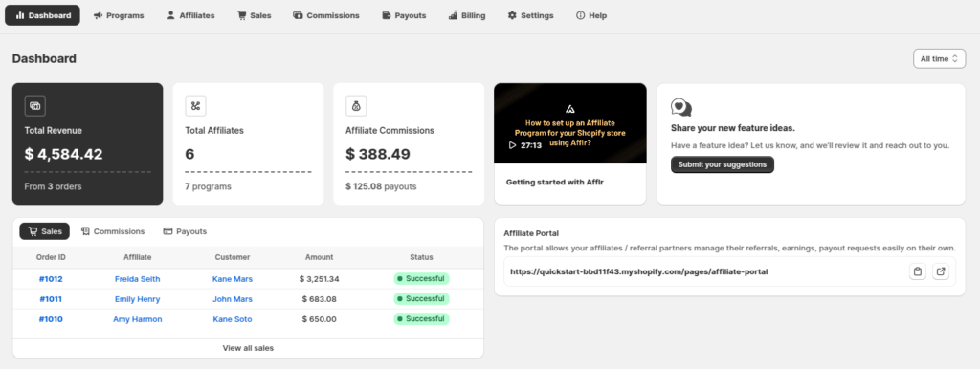Click the $ 388.49 commissions value
The image size is (980, 369).
coord(377,154)
